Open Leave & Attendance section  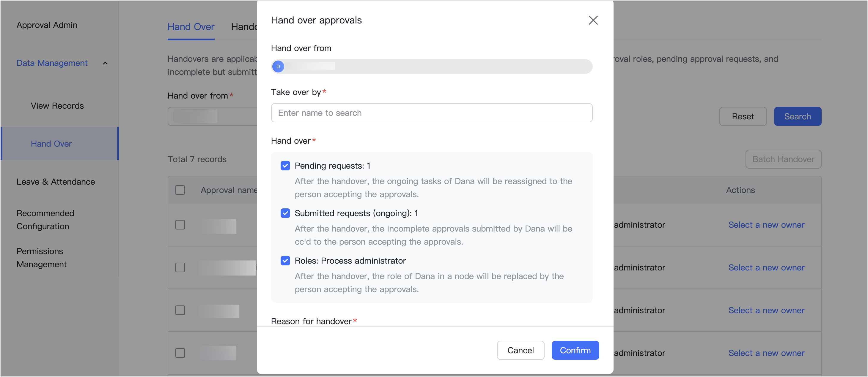pyautogui.click(x=56, y=182)
